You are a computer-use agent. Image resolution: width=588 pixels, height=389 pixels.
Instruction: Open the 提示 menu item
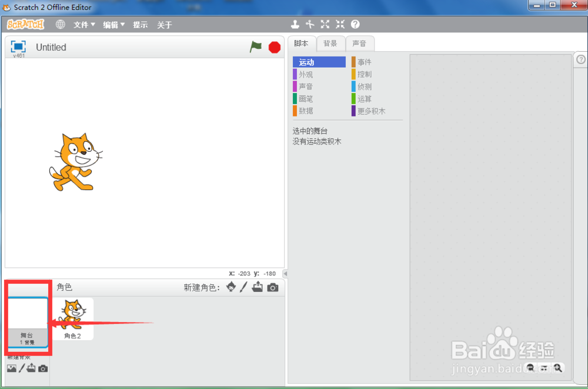coord(141,25)
